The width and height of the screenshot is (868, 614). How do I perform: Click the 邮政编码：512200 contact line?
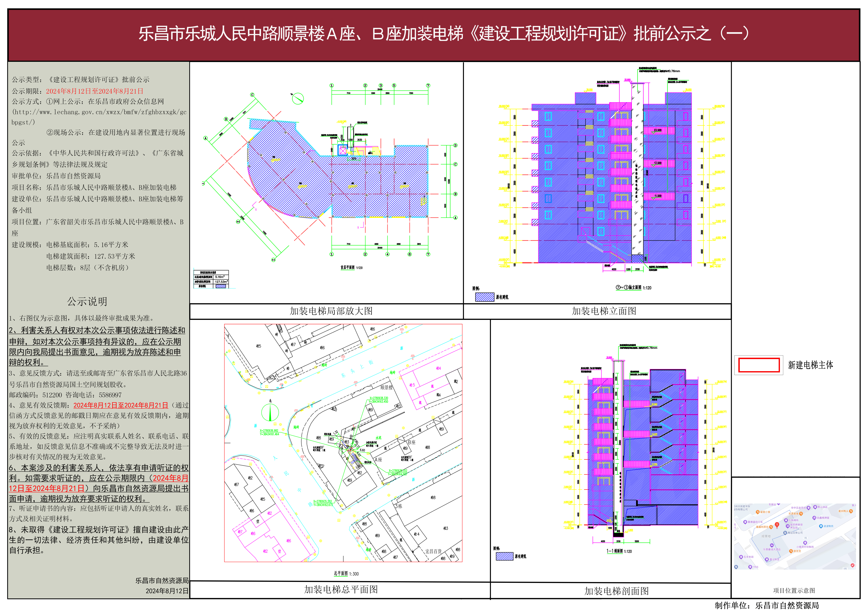click(x=65, y=395)
